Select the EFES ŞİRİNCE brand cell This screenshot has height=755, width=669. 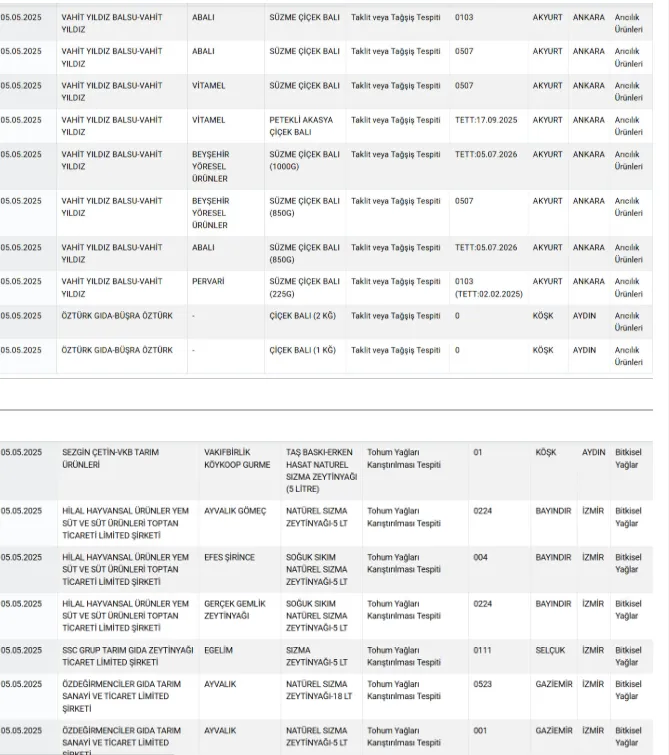(229, 557)
